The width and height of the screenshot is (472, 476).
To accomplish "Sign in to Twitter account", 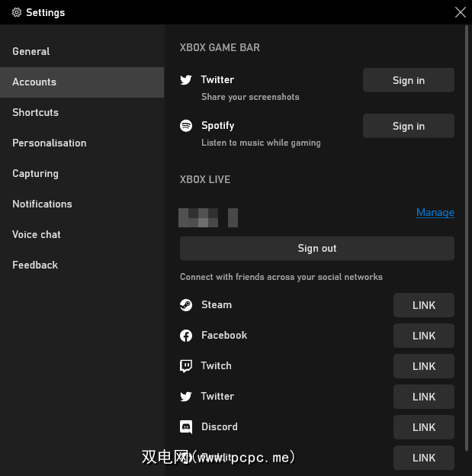I will pos(409,80).
